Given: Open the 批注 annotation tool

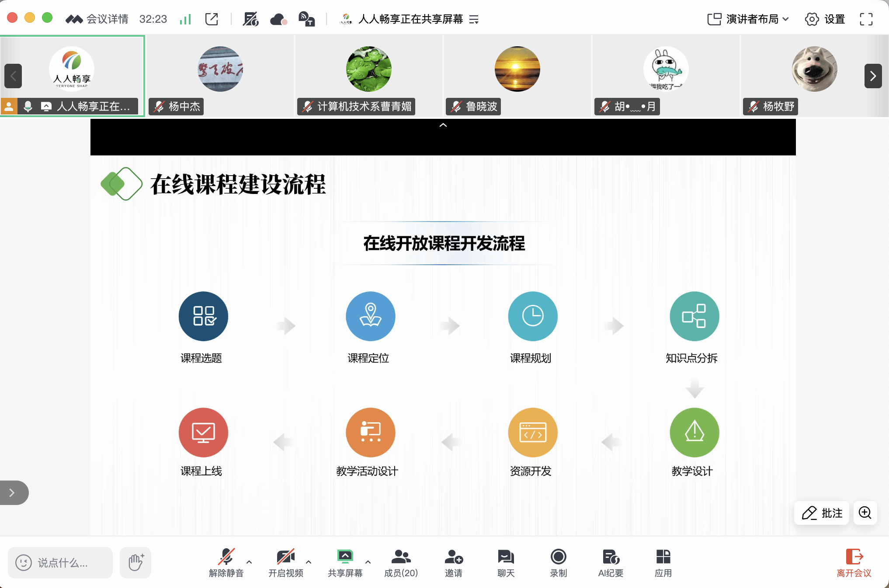Looking at the screenshot, I should pos(822,513).
